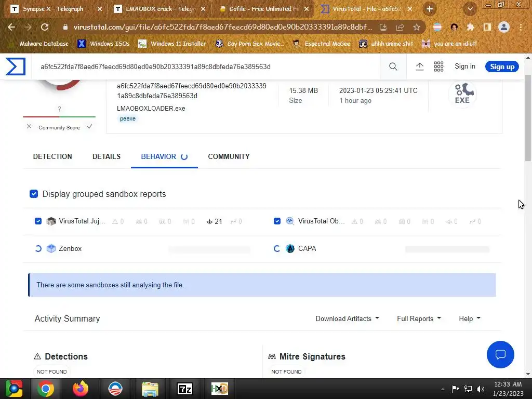This screenshot has height=399, width=532.
Task: Click the browser address bar URL
Action: point(222,27)
